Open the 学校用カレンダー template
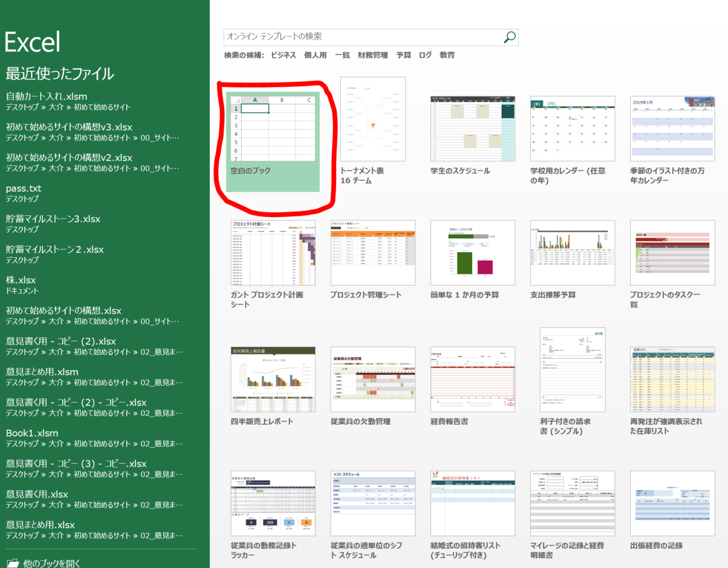This screenshot has height=568, width=728. (x=572, y=141)
